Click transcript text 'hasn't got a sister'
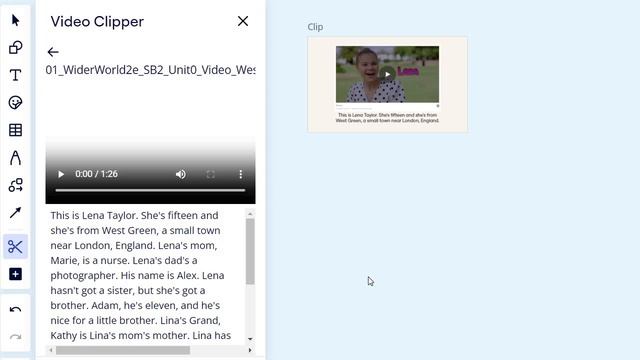 [x=92, y=291]
